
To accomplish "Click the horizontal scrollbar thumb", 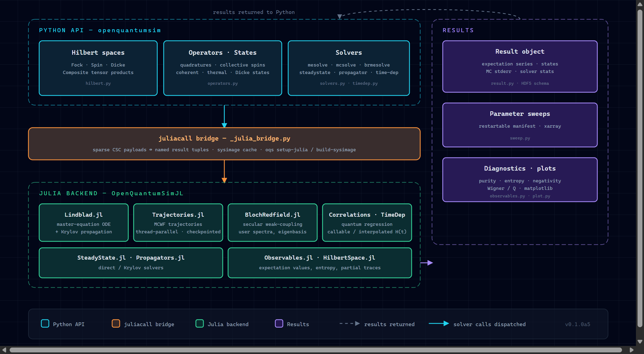I will click(x=316, y=350).
